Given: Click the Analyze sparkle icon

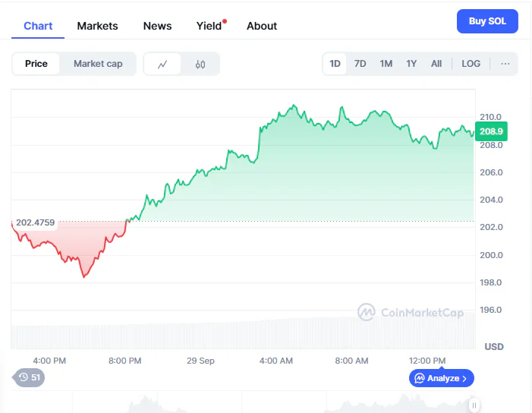Looking at the screenshot, I should point(419,378).
